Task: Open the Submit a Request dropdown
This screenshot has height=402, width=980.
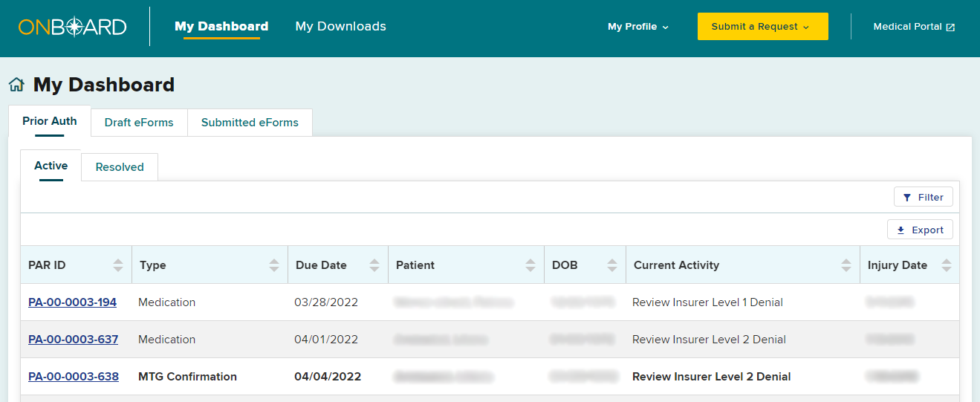Action: (762, 27)
